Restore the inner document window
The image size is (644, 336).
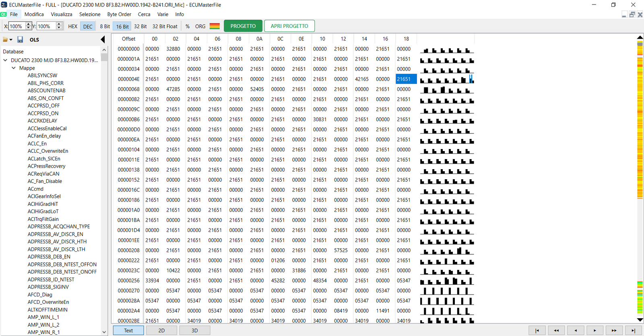click(x=632, y=15)
